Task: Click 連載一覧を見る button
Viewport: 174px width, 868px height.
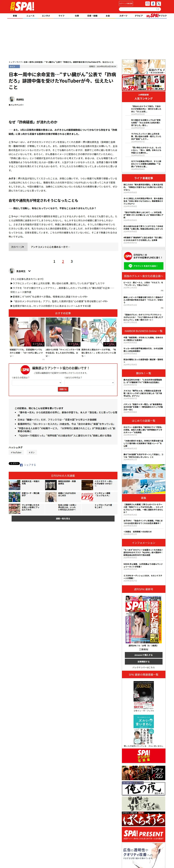Action: point(63,519)
